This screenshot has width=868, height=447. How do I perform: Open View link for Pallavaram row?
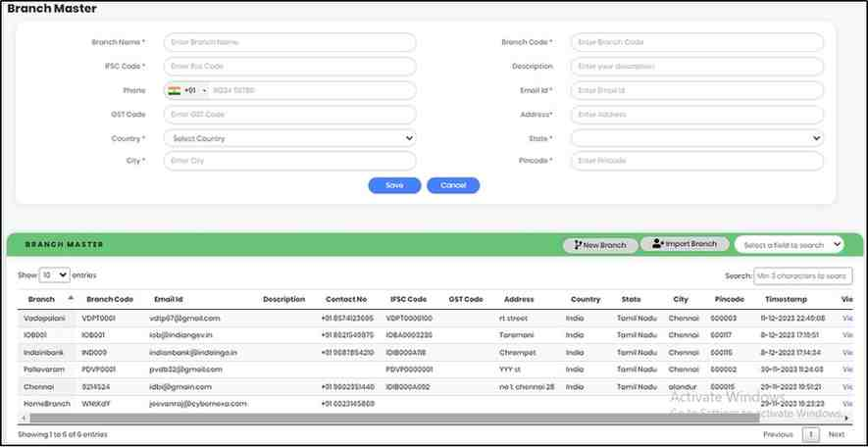click(x=847, y=369)
